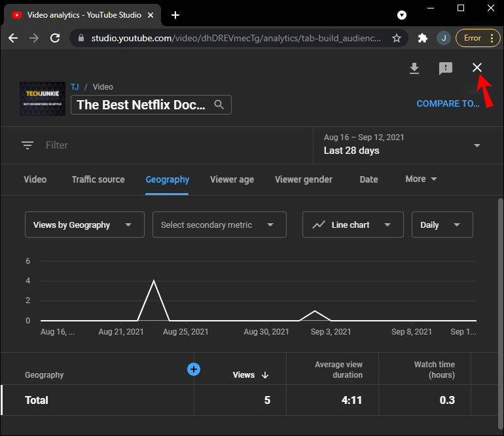Click the filter icon
504x436 pixels.
tap(27, 145)
